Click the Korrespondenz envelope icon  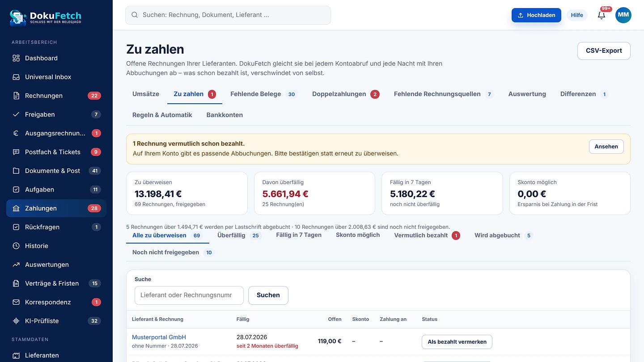click(16, 302)
